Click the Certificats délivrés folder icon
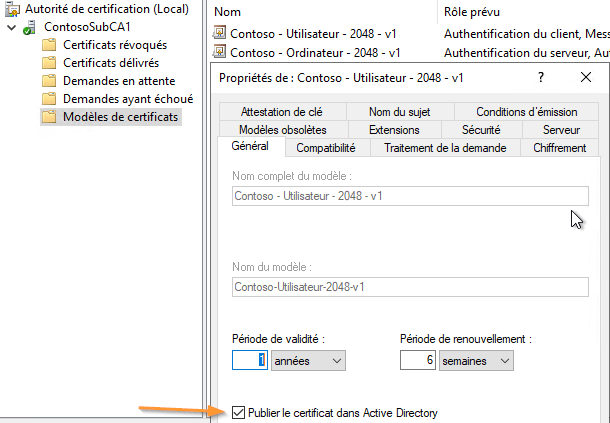Image resolution: width=610 pixels, height=423 pixels. pyautogui.click(x=49, y=63)
